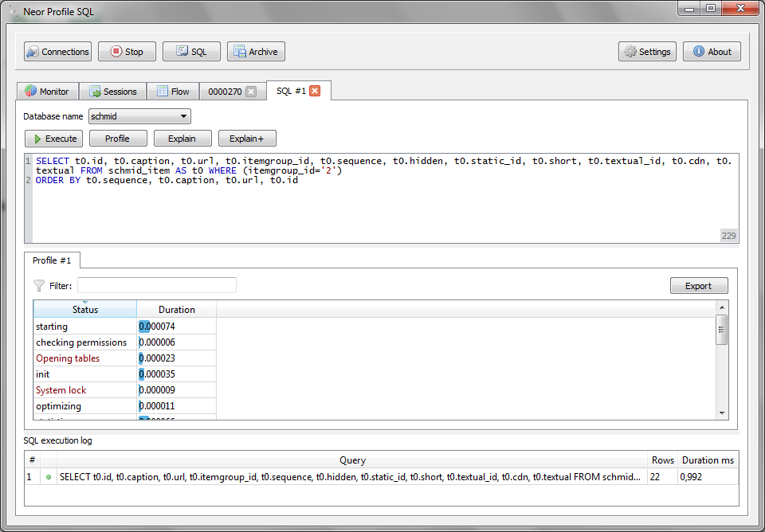This screenshot has height=532, width=765.
Task: Click the duration value 0.000023
Action: tap(157, 358)
